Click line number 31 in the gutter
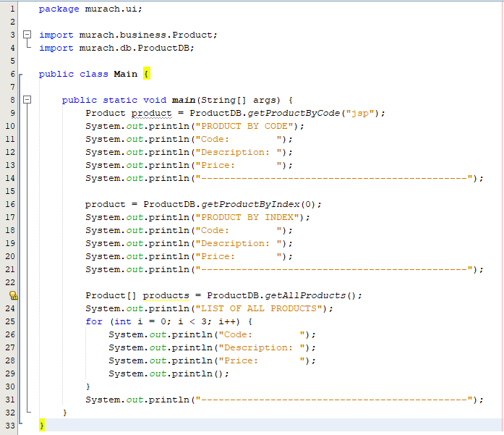504x435 pixels. click(10, 400)
